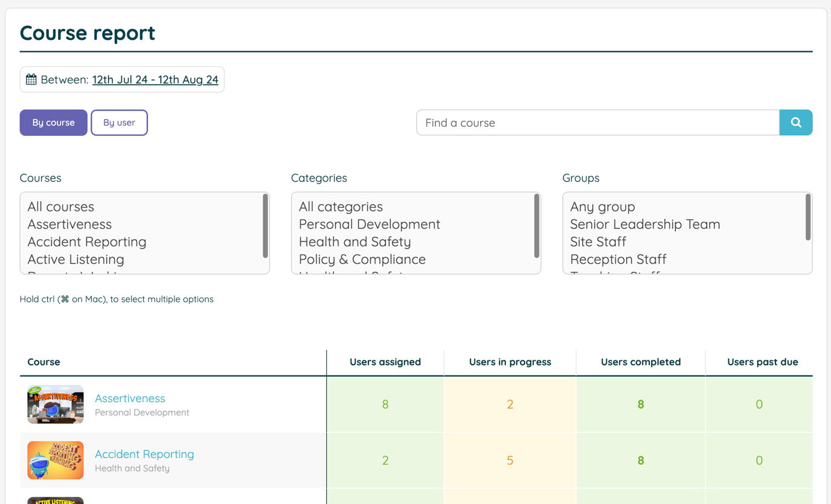
Task: Select Any group in the Groups list
Action: pyautogui.click(x=602, y=206)
